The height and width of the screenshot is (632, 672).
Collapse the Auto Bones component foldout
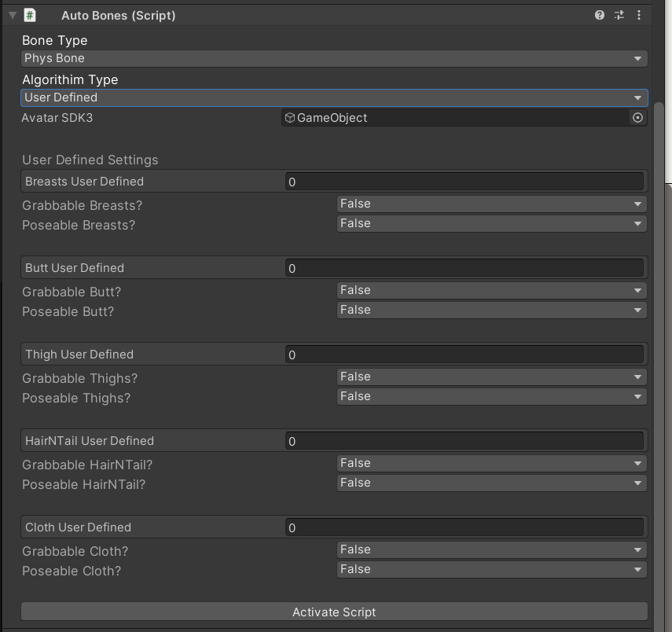click(x=12, y=15)
